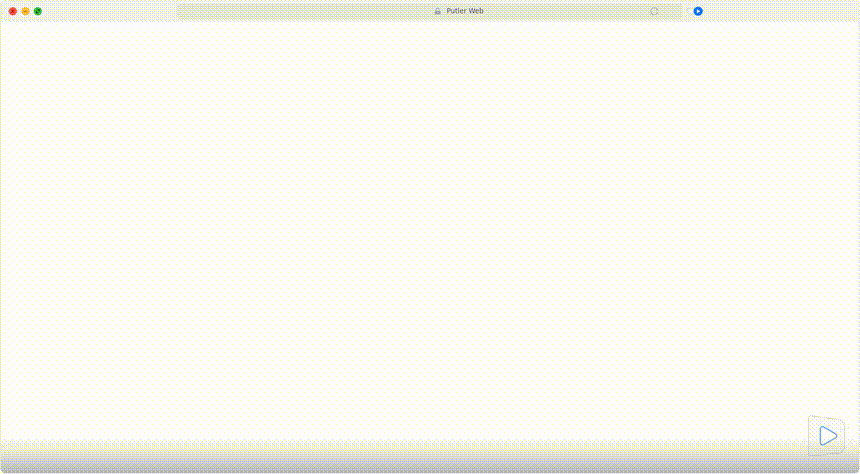Click the Putler Web address bar
Viewport: 860px width, 474px height.
point(429,11)
